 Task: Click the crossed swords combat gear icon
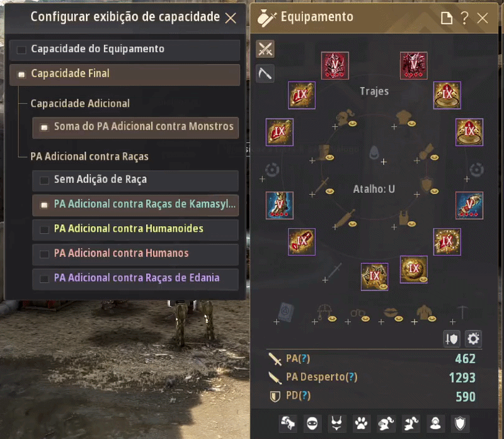pos(265,49)
